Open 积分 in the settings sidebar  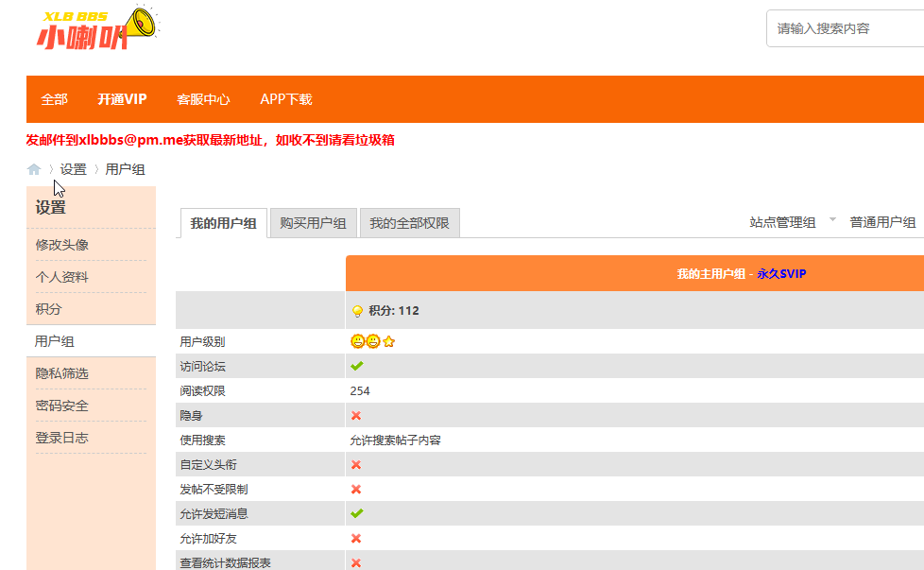tap(48, 309)
